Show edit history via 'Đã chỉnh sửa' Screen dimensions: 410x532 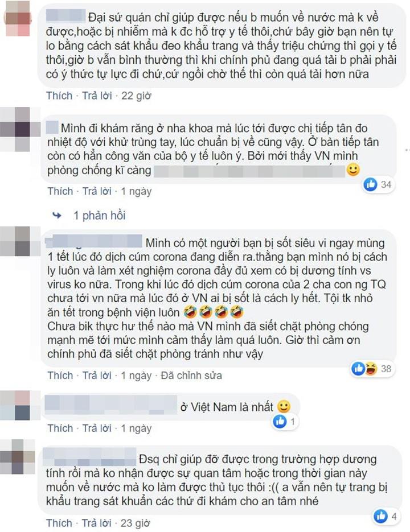pos(191,376)
